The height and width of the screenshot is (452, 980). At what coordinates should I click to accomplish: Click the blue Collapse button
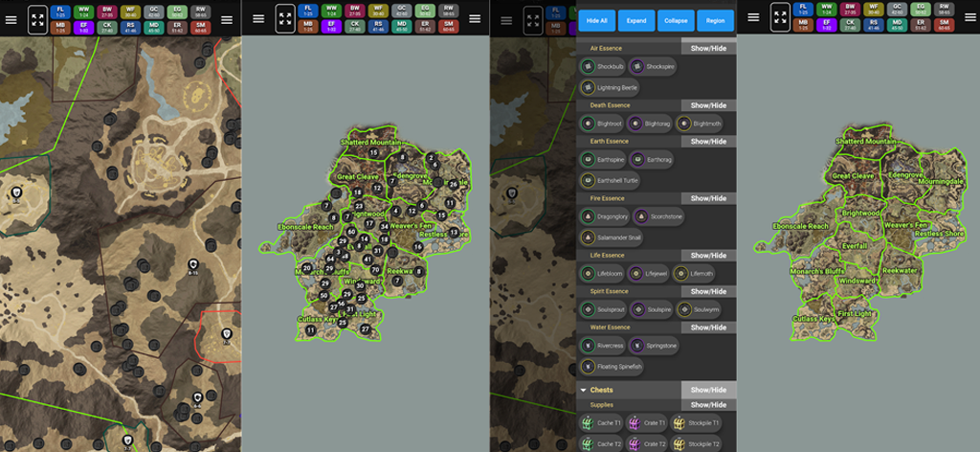pyautogui.click(x=676, y=21)
